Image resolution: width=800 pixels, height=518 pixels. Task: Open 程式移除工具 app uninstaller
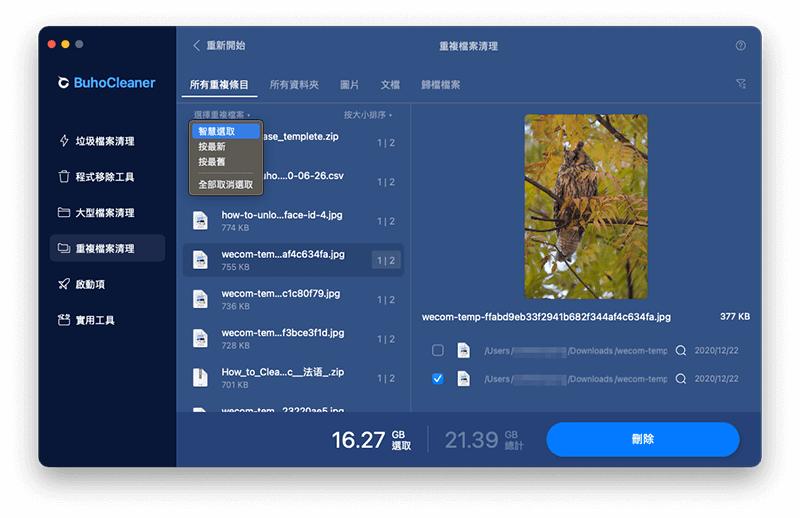coord(97,177)
